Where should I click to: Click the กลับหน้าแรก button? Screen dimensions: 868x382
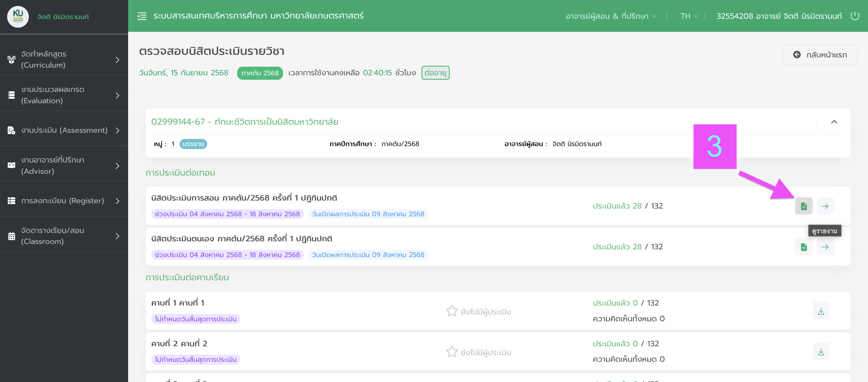(x=820, y=55)
